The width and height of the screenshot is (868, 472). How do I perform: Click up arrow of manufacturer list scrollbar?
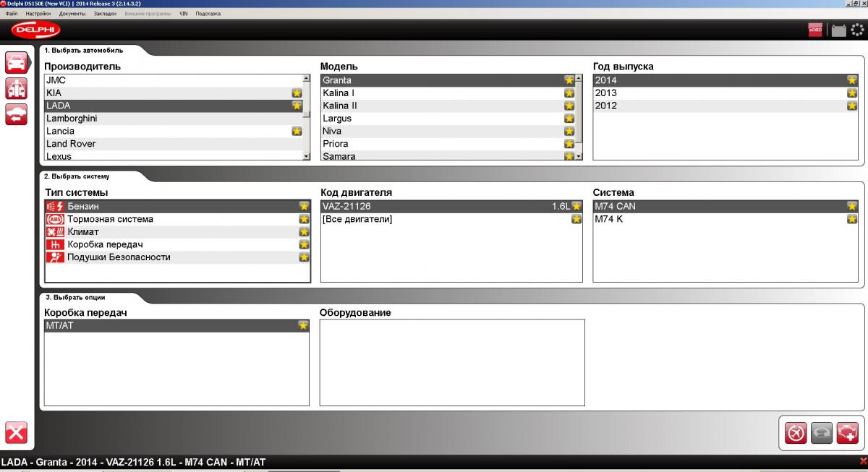coord(306,78)
